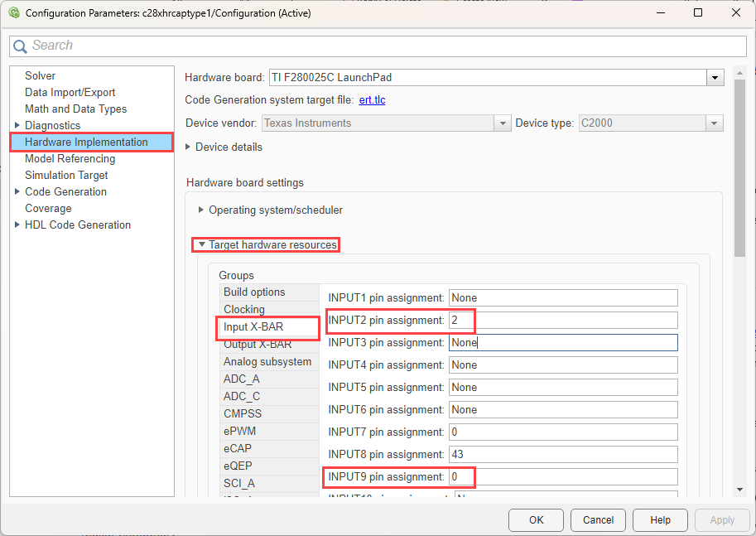
Task: Select Hardware Implementation in the sidebar
Action: tap(86, 142)
